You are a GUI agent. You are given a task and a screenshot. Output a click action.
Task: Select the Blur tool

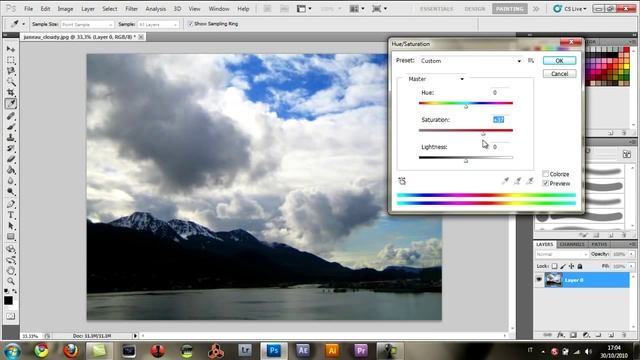coord(11,181)
